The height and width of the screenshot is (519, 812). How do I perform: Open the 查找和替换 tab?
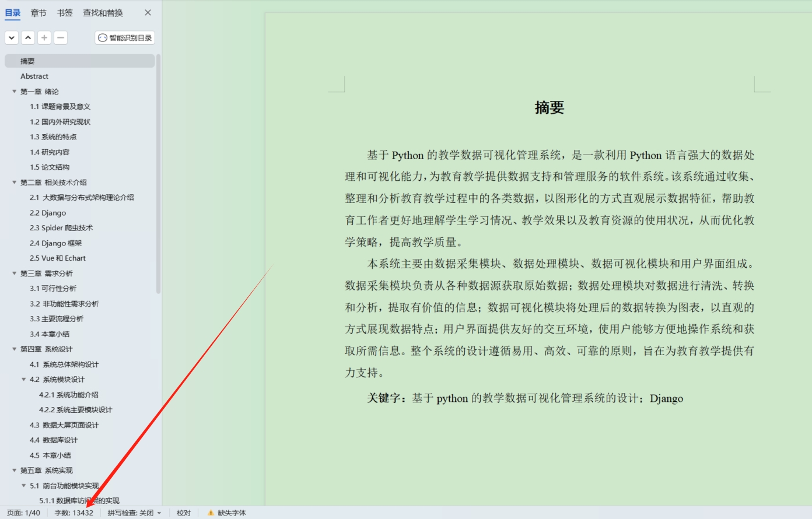tap(103, 13)
